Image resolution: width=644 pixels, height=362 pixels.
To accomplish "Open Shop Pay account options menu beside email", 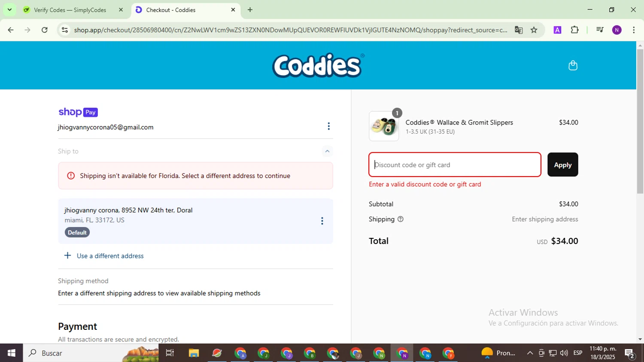I will pyautogui.click(x=328, y=126).
